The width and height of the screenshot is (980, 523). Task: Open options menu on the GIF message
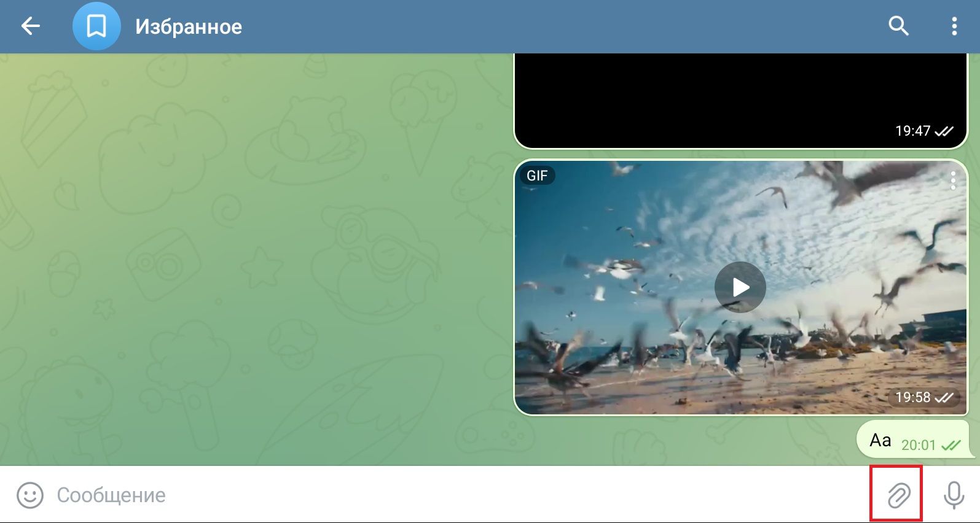[x=953, y=180]
